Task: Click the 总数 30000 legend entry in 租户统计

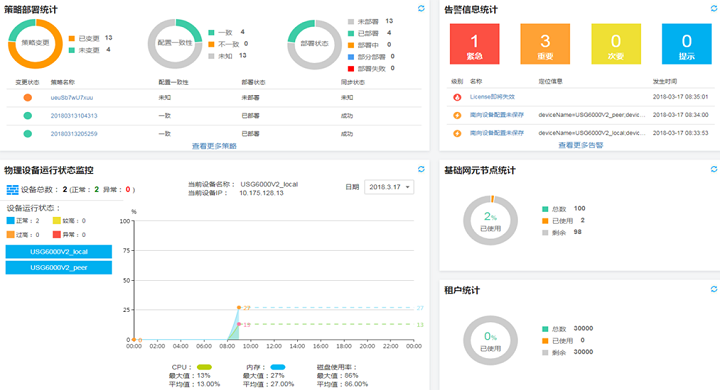Action: coord(568,328)
